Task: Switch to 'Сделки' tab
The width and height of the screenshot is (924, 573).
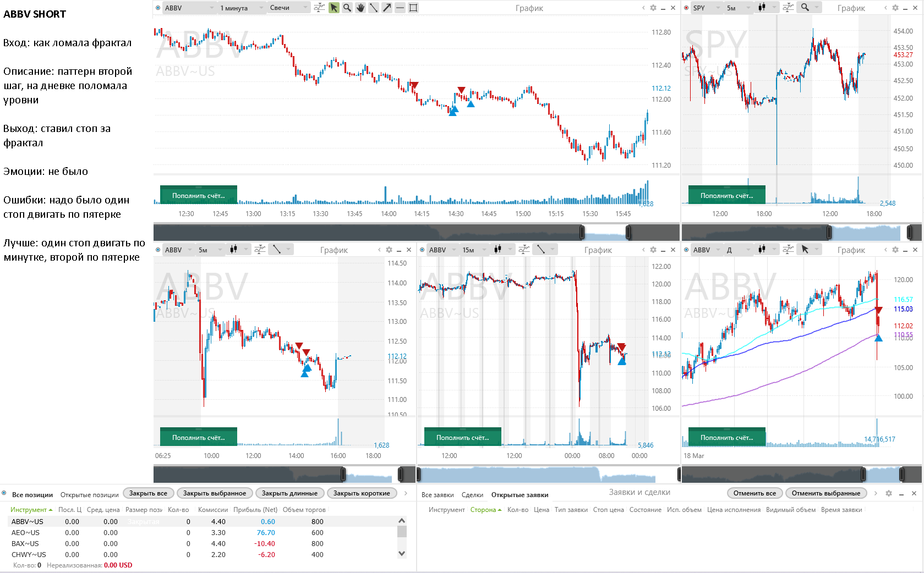Action: tap(472, 495)
